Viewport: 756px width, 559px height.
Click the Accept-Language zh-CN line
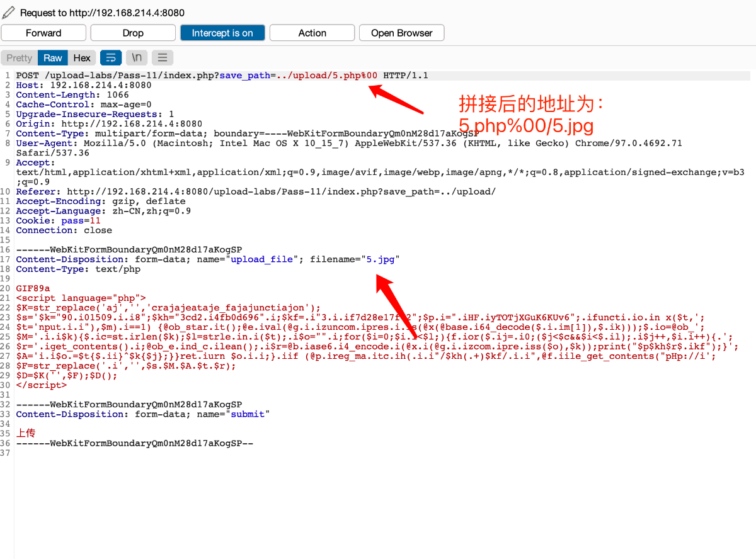(103, 211)
